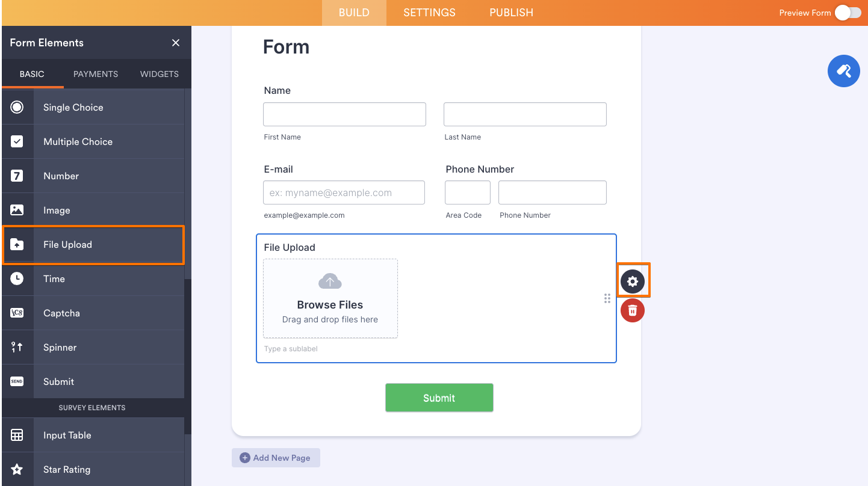The width and height of the screenshot is (868, 486).
Task: Click the Captcha element icon
Action: click(17, 313)
